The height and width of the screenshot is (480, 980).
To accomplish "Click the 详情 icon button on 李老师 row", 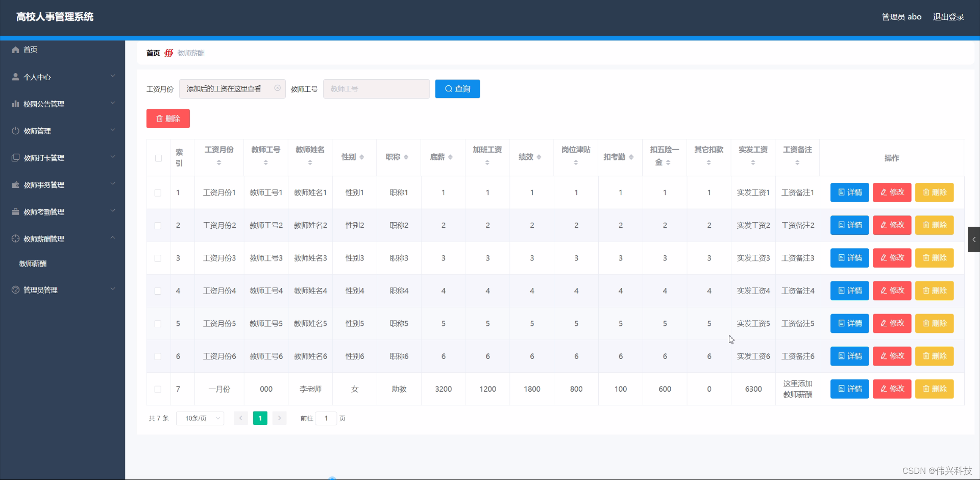I will (841, 389).
